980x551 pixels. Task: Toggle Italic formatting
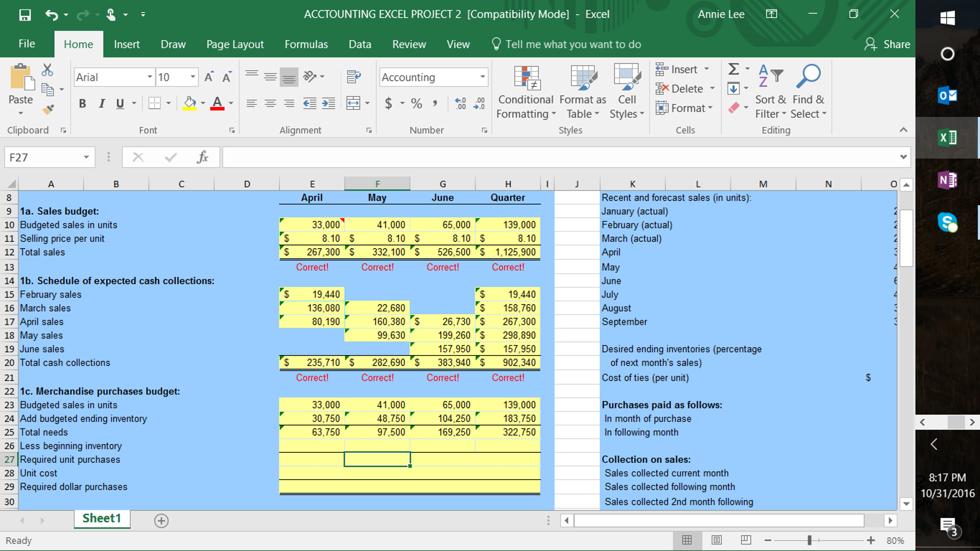(x=102, y=103)
